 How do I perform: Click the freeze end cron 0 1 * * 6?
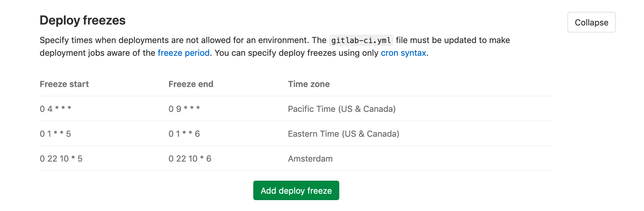click(184, 134)
